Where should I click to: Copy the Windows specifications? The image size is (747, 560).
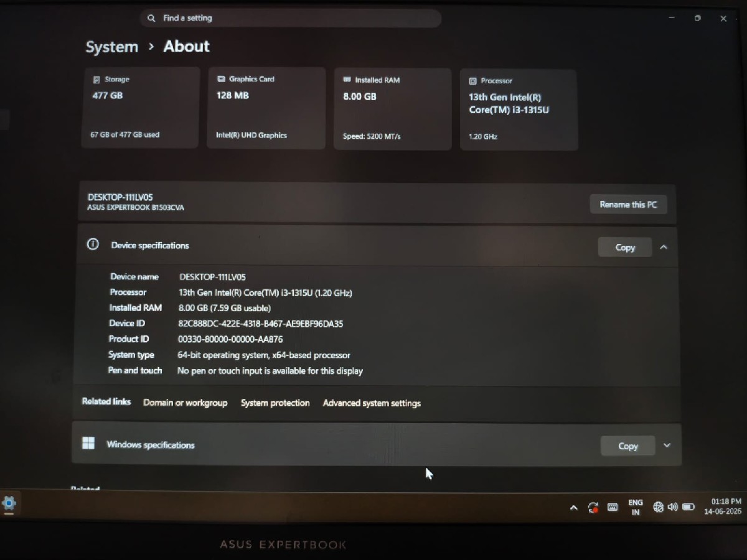pyautogui.click(x=627, y=446)
